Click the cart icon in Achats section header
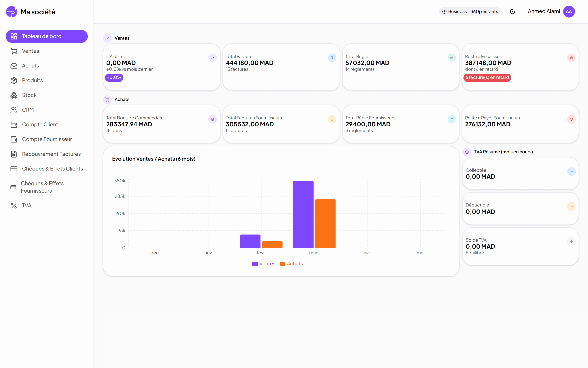 pyautogui.click(x=107, y=100)
